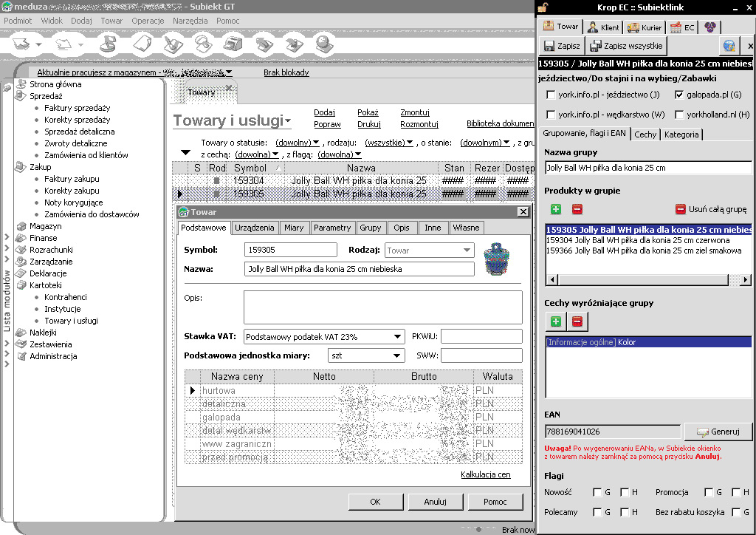
Task: Check the yorkholland.nl (H) checkbox
Action: point(679,115)
